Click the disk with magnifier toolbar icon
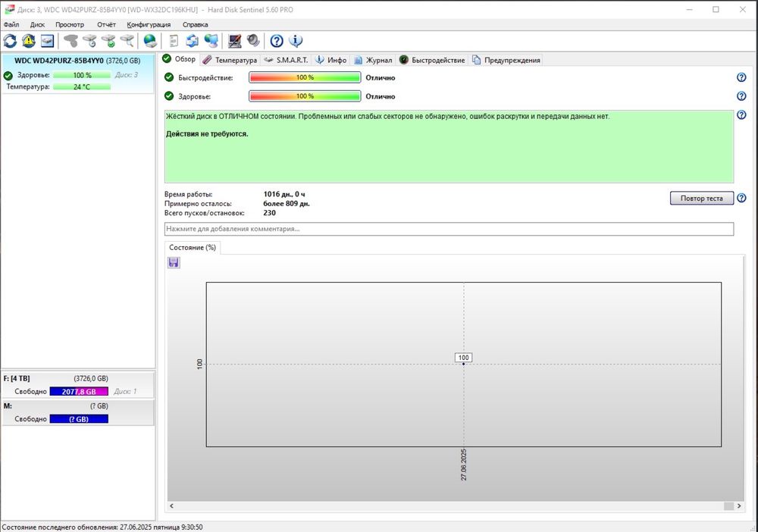This screenshot has height=532, width=758. click(x=127, y=41)
